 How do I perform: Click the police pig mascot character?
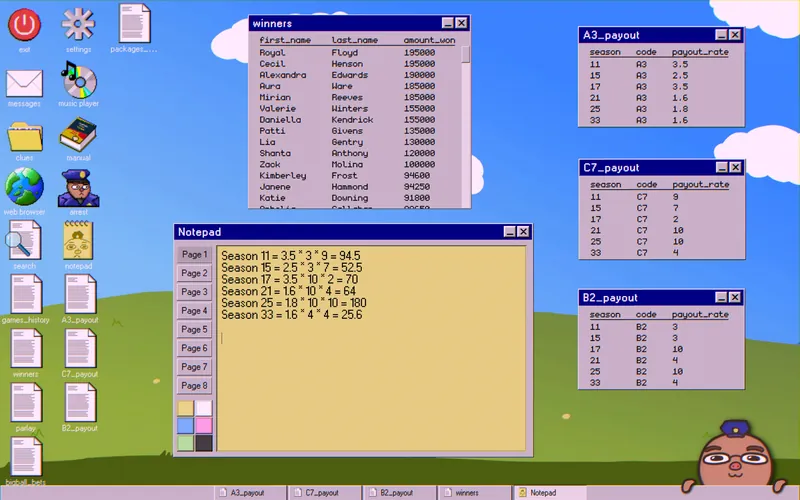point(735,456)
